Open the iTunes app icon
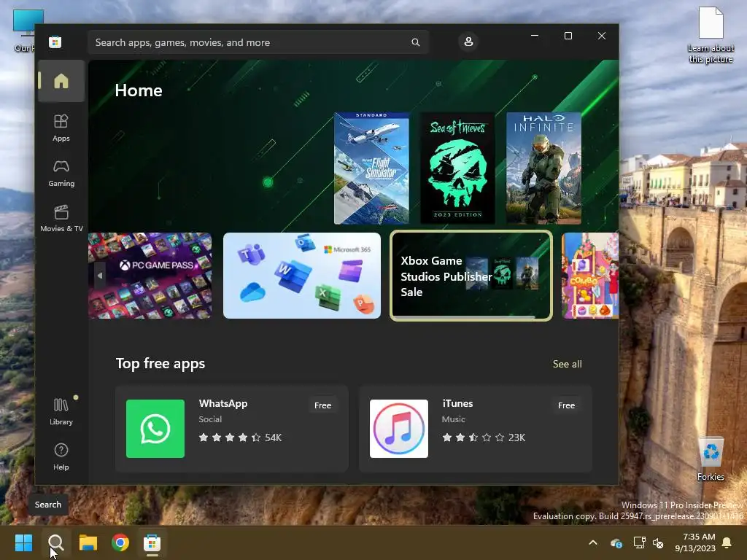747x560 pixels. pos(399,429)
